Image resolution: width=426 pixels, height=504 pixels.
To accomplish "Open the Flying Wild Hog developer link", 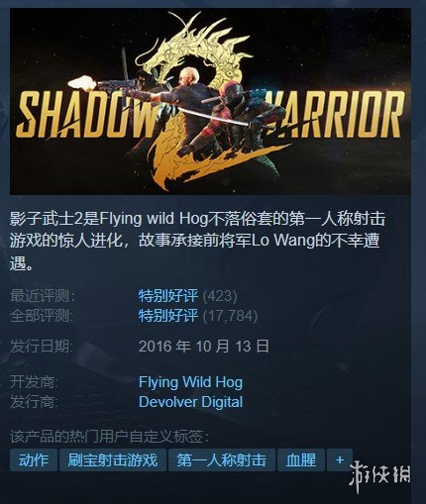I will pos(190,382).
